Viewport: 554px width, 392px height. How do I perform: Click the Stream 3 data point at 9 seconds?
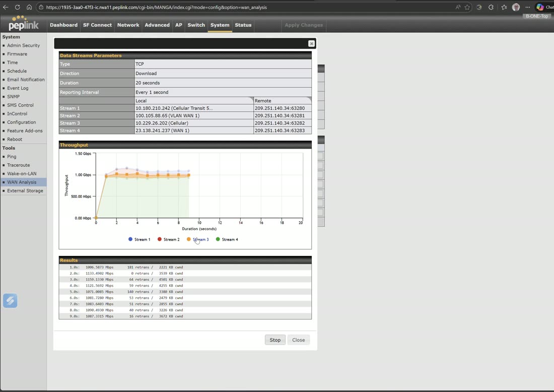pyautogui.click(x=189, y=175)
